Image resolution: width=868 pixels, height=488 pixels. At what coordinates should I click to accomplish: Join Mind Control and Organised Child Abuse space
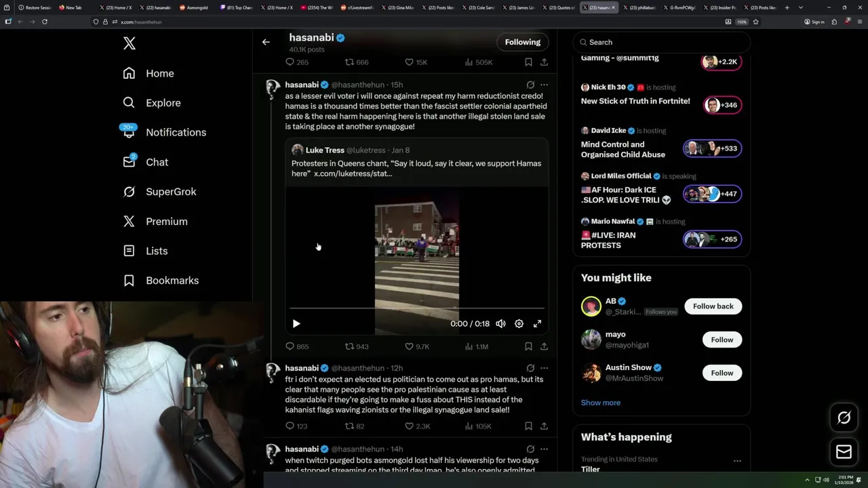[x=712, y=148]
